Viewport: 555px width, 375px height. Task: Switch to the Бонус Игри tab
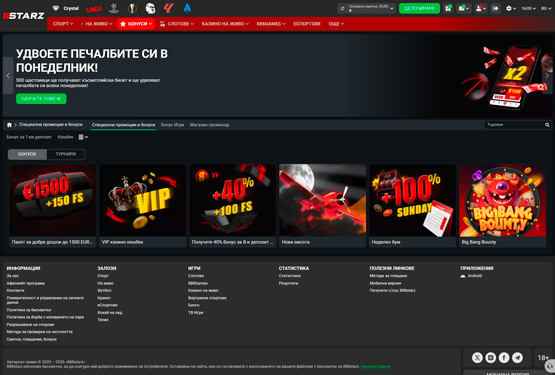click(172, 125)
